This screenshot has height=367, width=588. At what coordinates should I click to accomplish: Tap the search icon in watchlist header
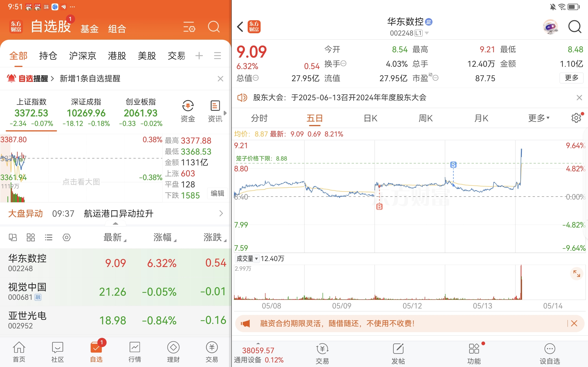tap(214, 26)
